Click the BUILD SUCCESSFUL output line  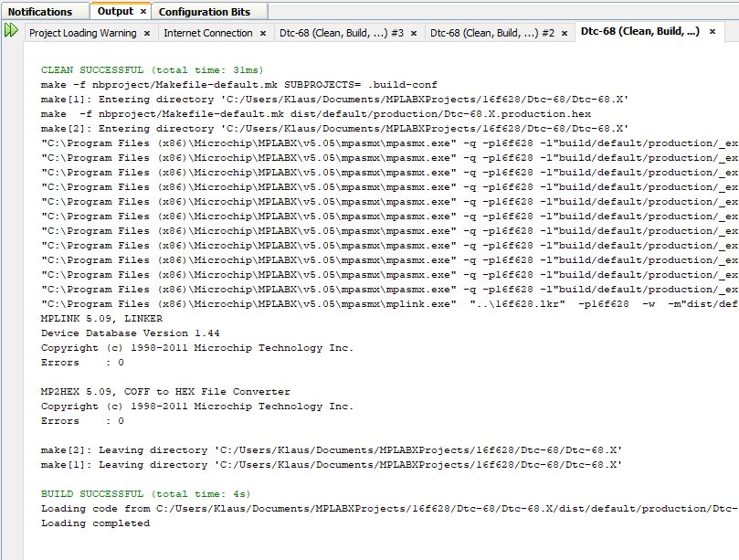[145, 494]
